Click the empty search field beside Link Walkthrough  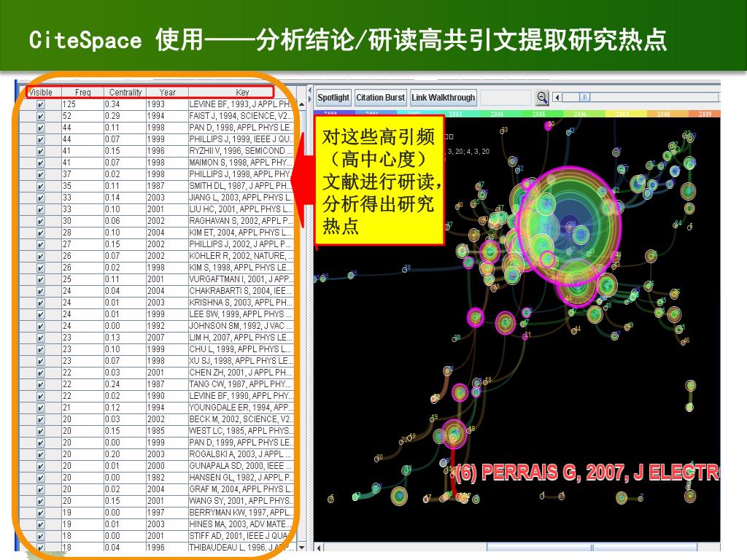pyautogui.click(x=506, y=98)
